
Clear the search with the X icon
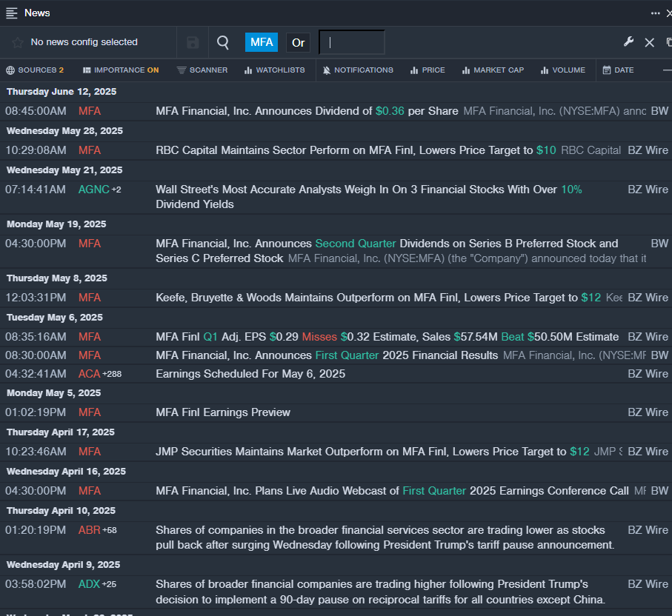pyautogui.click(x=649, y=42)
